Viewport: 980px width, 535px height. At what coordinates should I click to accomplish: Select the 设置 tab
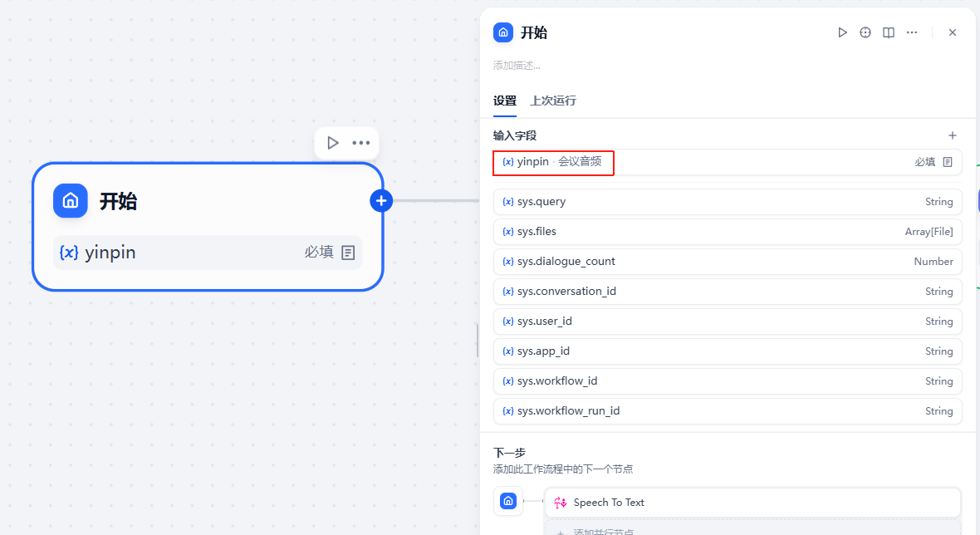click(504, 101)
